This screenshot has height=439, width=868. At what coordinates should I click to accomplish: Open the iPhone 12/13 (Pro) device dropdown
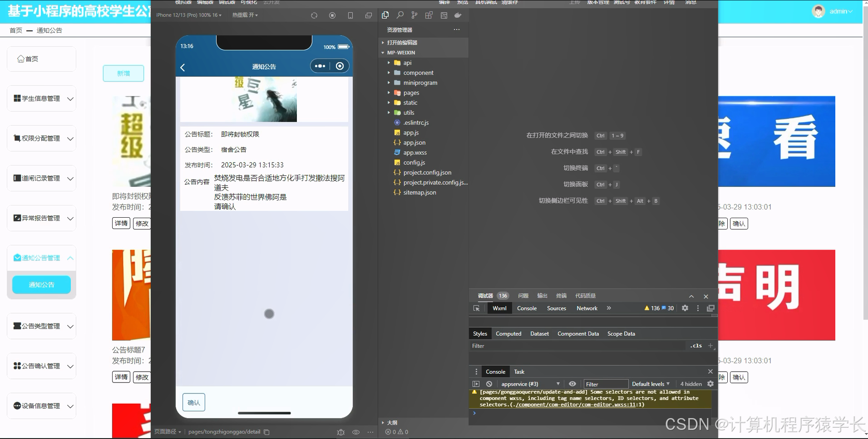coord(187,15)
